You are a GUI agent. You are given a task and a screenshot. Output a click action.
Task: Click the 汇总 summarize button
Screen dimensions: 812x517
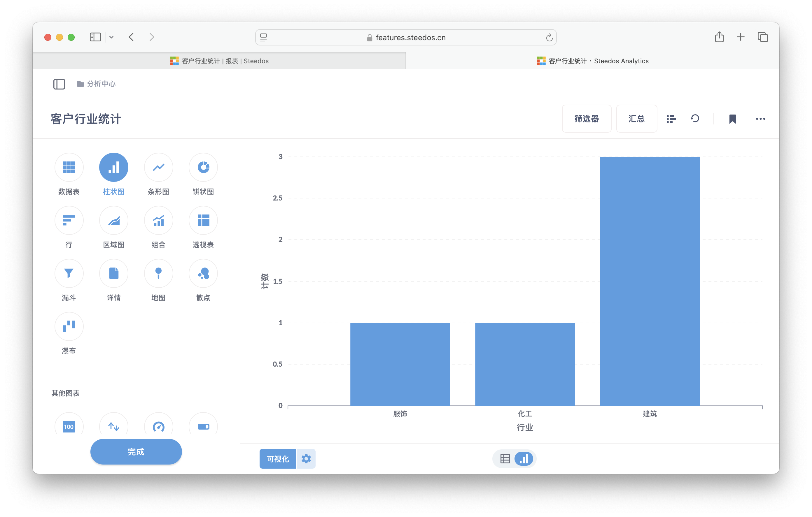[x=636, y=119]
